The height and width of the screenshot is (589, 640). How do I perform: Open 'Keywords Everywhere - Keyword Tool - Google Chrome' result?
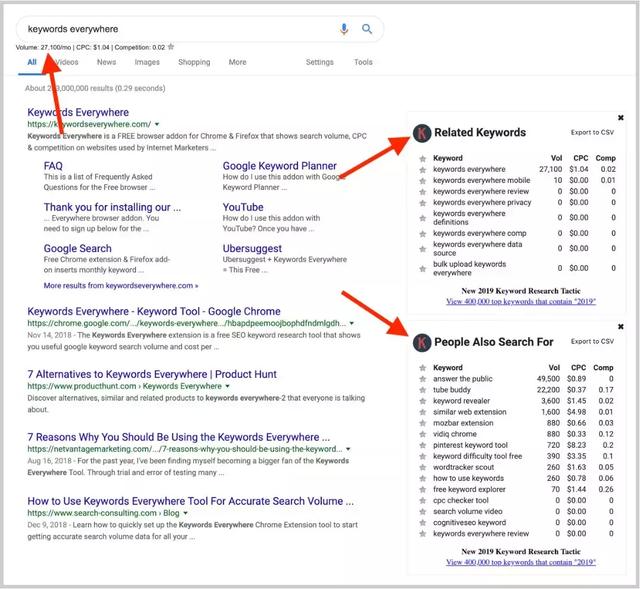click(x=154, y=311)
